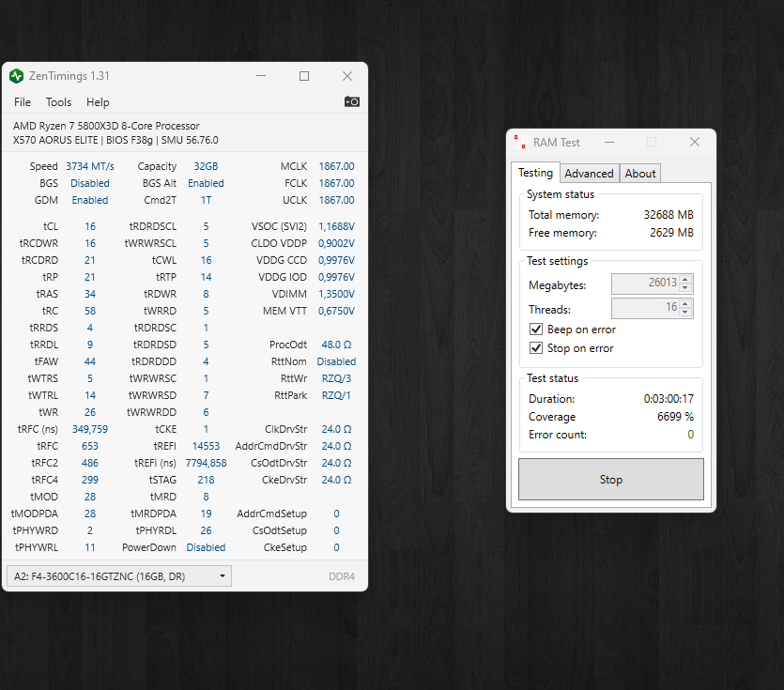Click the PowerDown value Disabled
This screenshot has height=690, width=784.
coord(206,547)
